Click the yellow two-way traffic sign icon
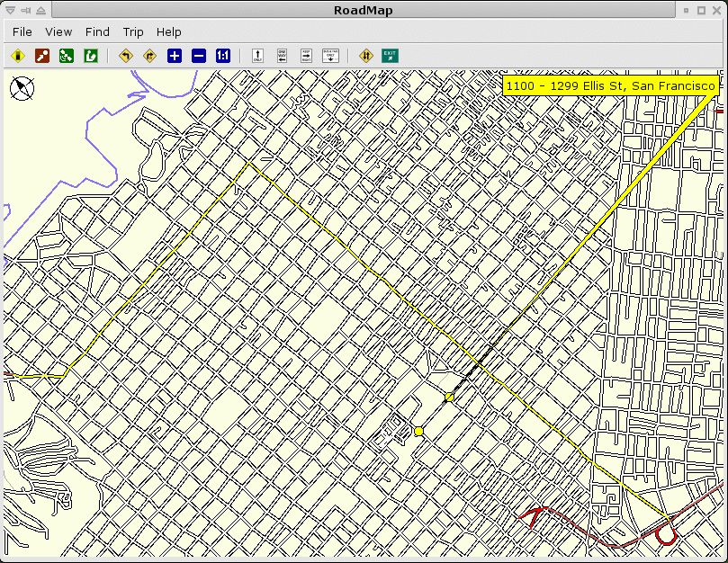This screenshot has height=563, width=728. (365, 56)
